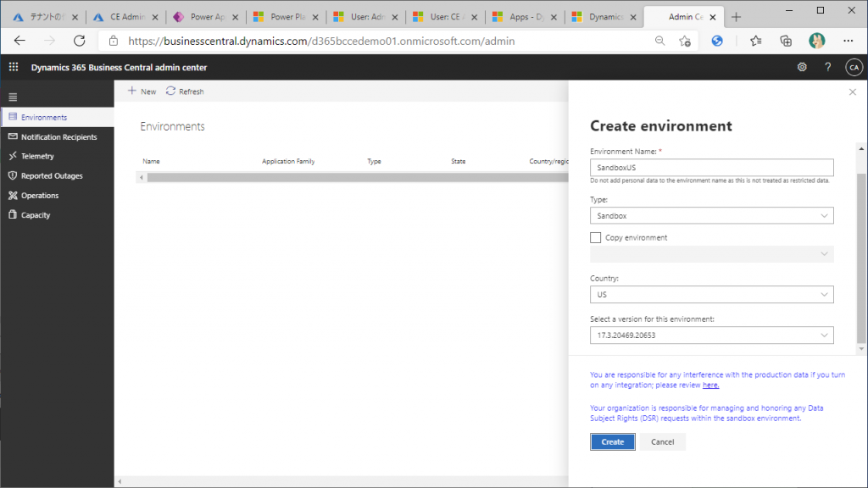Close the Power Apps browser tab
Screen dimensions: 868x488
coord(236,17)
